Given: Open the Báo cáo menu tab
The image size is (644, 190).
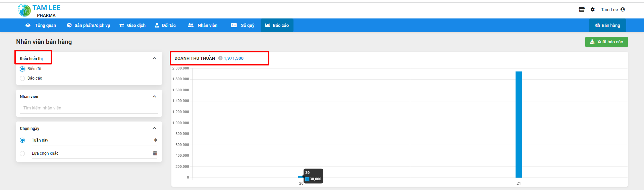Looking at the screenshot, I should (x=277, y=26).
